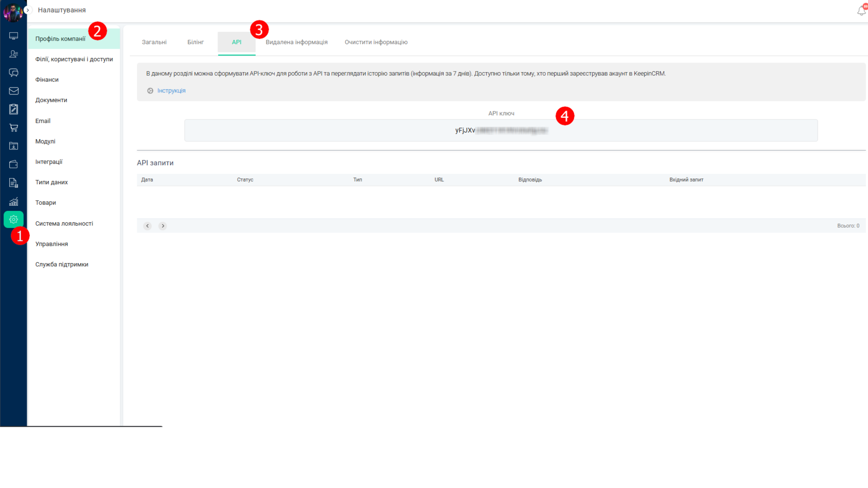
Task: Select the documents icon in sidebar
Action: pyautogui.click(x=14, y=183)
